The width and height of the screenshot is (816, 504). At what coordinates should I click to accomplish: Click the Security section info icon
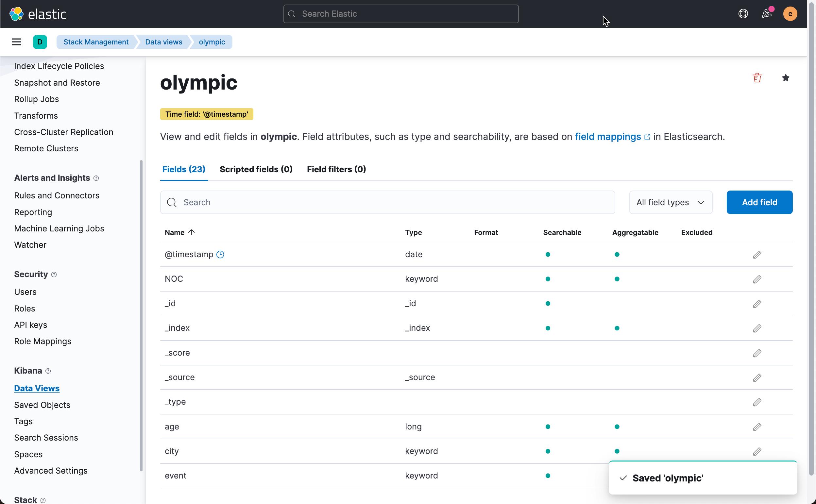pos(54,274)
